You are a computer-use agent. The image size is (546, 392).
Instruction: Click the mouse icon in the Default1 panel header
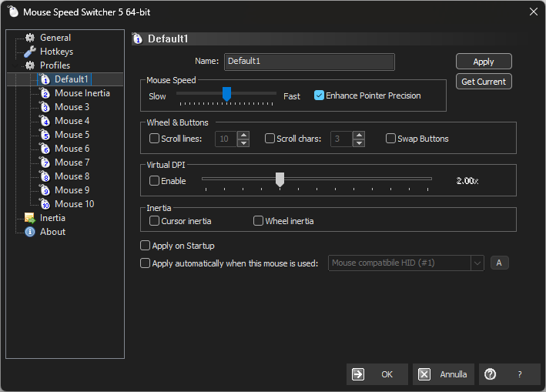[x=138, y=39]
